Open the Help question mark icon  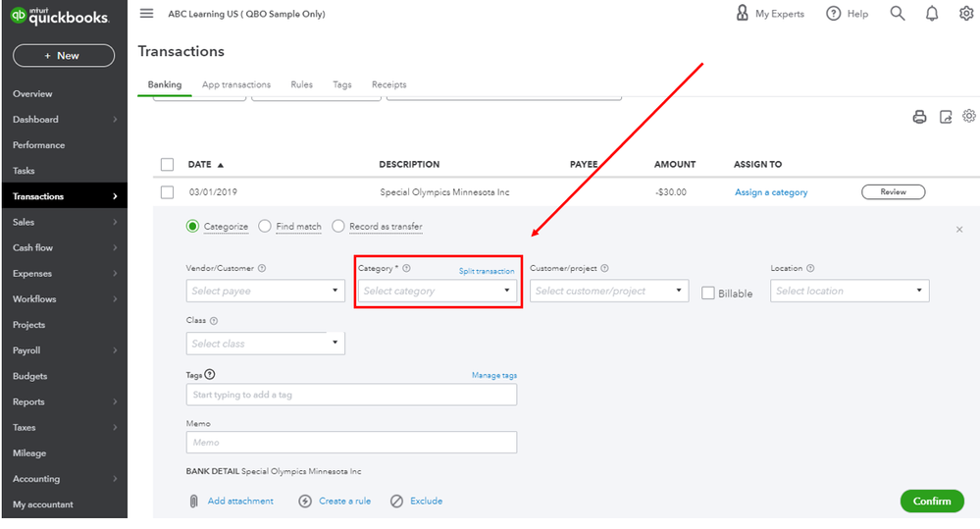(x=833, y=13)
